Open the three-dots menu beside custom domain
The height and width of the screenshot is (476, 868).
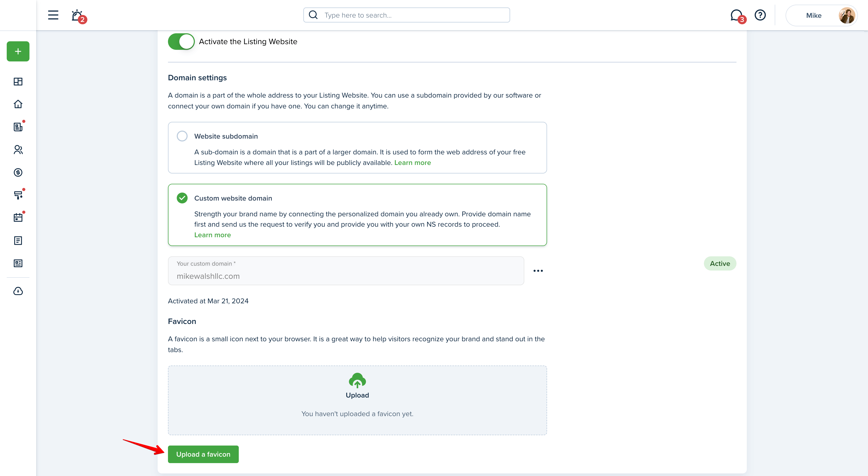(x=538, y=271)
